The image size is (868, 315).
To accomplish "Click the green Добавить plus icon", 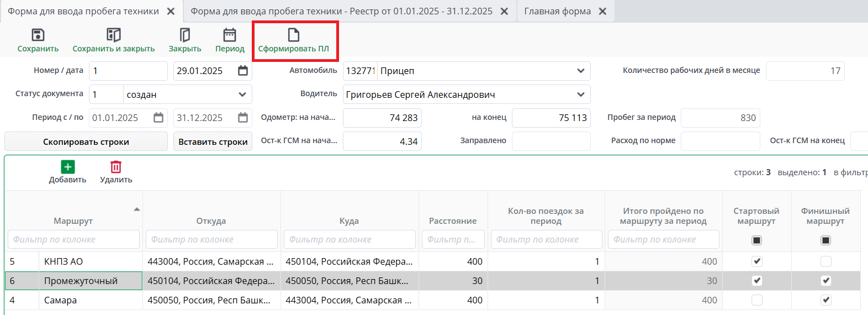I will [x=67, y=167].
